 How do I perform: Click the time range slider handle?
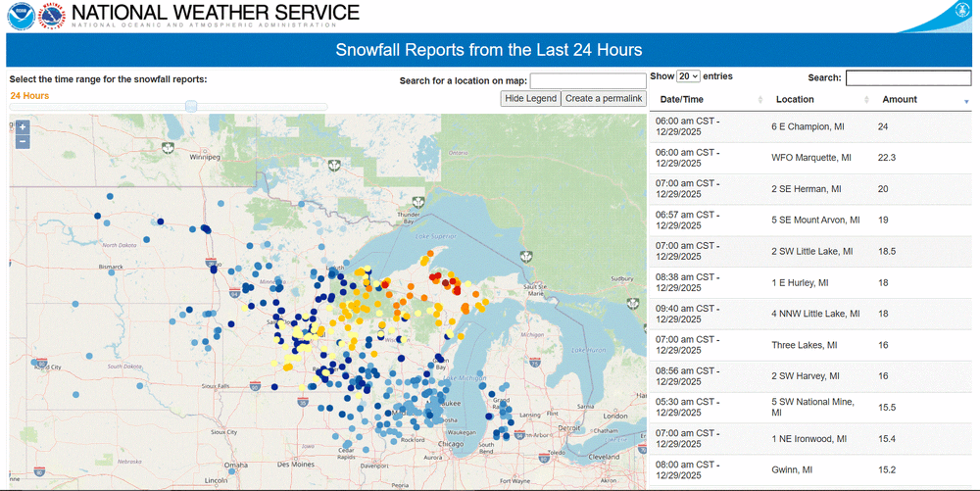tap(191, 106)
